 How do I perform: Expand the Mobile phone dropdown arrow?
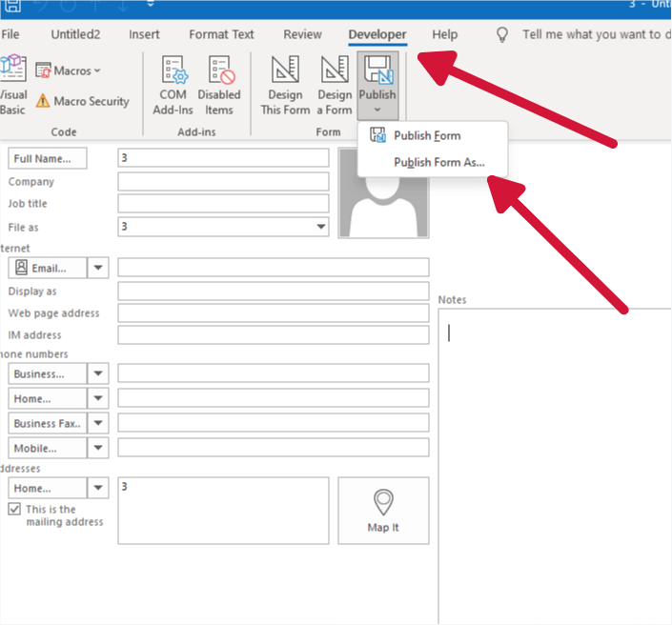coord(98,448)
